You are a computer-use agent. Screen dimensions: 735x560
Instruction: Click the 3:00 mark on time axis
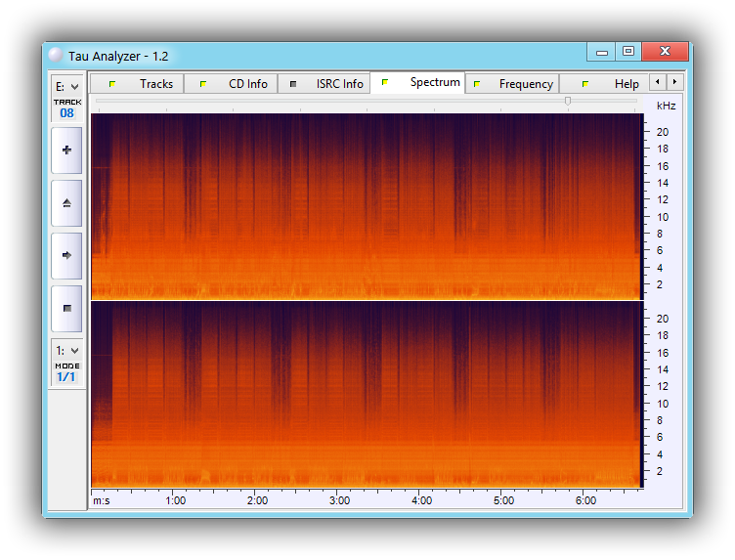click(x=339, y=500)
